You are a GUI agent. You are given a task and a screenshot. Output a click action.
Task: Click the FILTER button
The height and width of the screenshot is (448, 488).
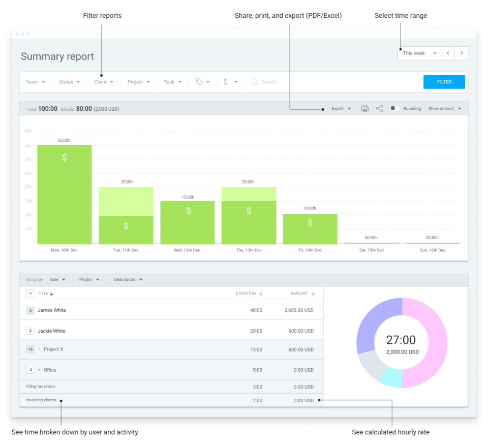pos(444,82)
